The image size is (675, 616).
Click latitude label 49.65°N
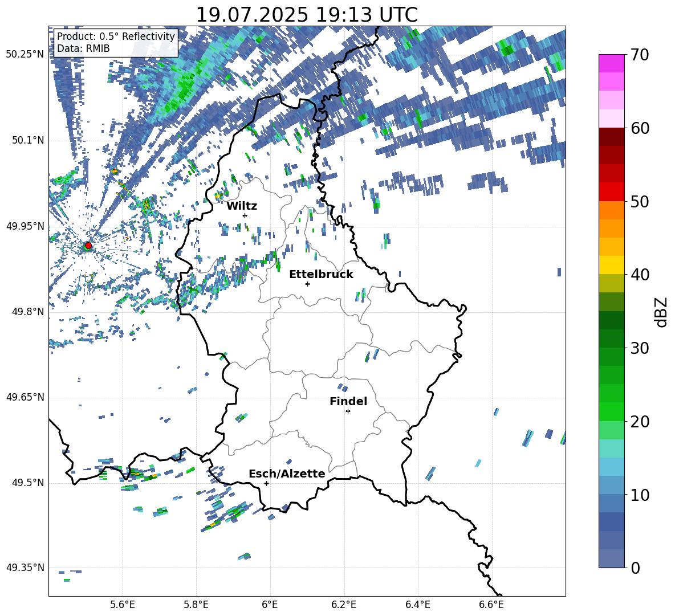point(25,397)
